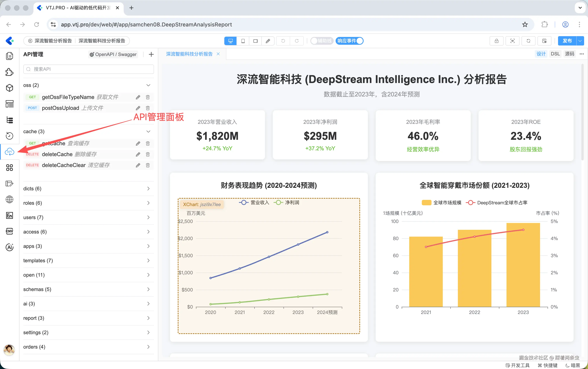The width and height of the screenshot is (588, 369).
Task: Open the AI assistant sidebar icon
Action: pyautogui.click(x=10, y=247)
